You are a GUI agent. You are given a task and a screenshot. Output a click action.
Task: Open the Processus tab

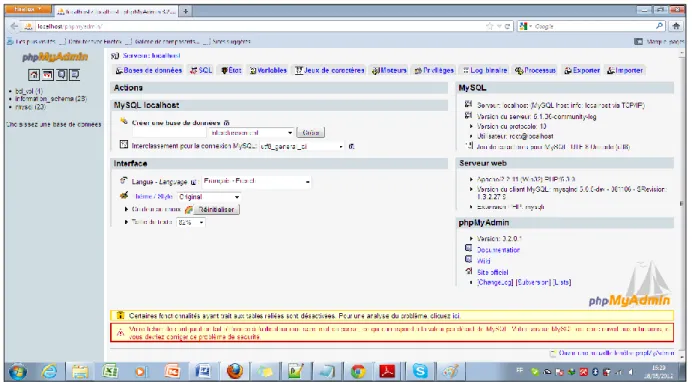click(x=535, y=70)
